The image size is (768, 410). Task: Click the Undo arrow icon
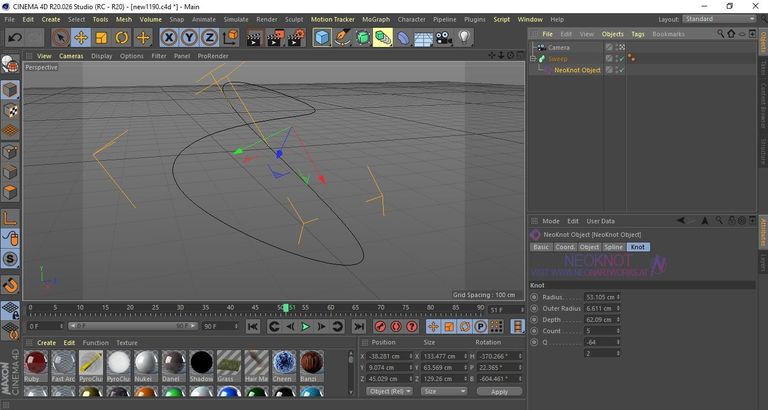point(15,38)
